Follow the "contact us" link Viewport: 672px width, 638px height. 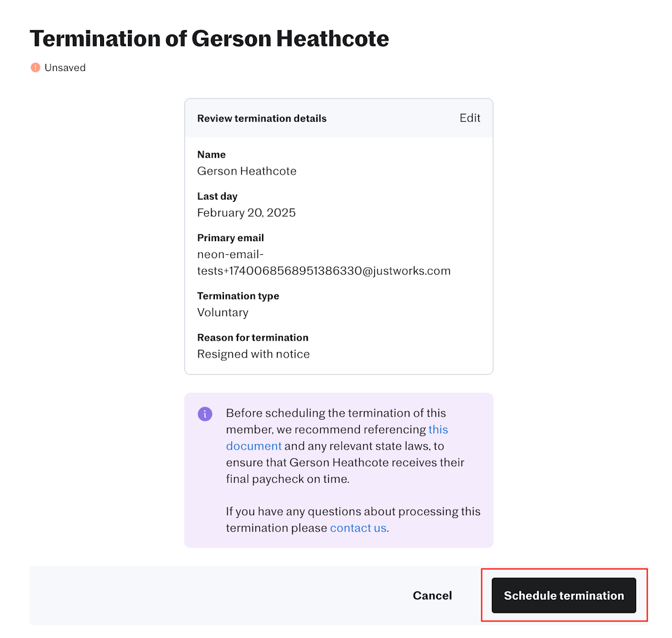coord(358,528)
